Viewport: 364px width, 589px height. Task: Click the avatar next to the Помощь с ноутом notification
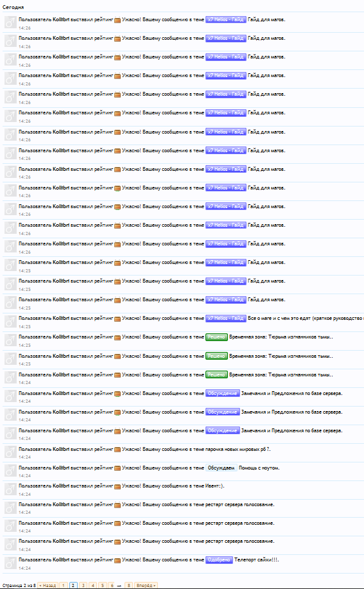click(10, 471)
